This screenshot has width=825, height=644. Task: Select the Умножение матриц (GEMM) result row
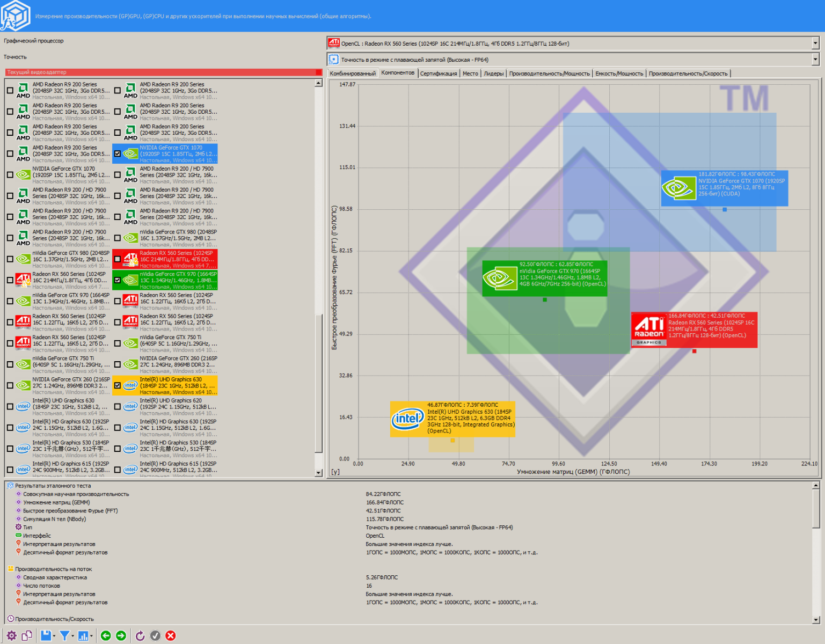(56, 502)
